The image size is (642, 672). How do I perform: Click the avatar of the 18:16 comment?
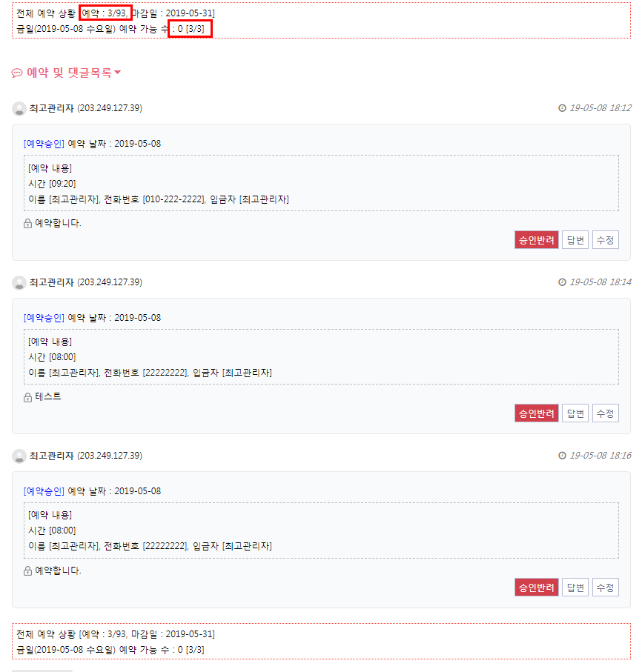coord(19,456)
